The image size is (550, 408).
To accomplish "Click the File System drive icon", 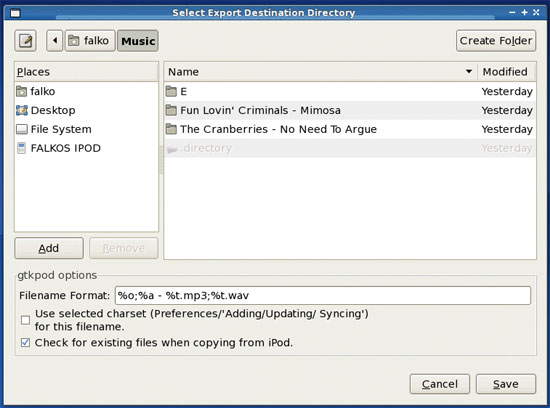I will point(21,129).
